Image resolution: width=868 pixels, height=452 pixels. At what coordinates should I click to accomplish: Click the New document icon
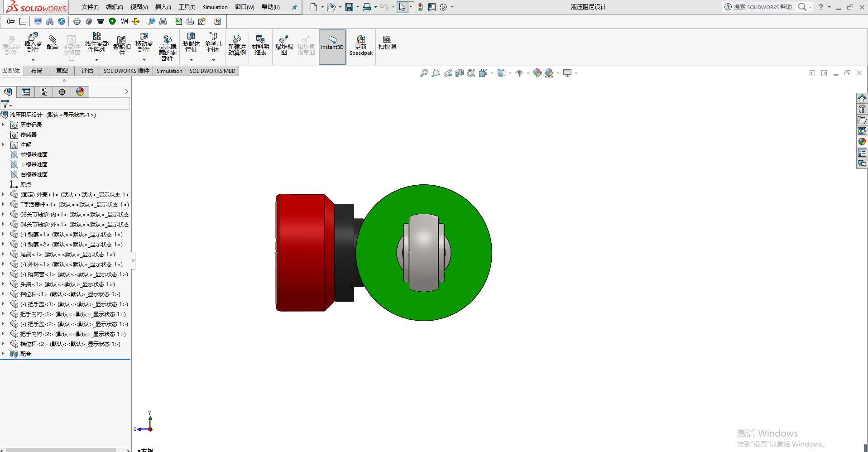[314, 7]
